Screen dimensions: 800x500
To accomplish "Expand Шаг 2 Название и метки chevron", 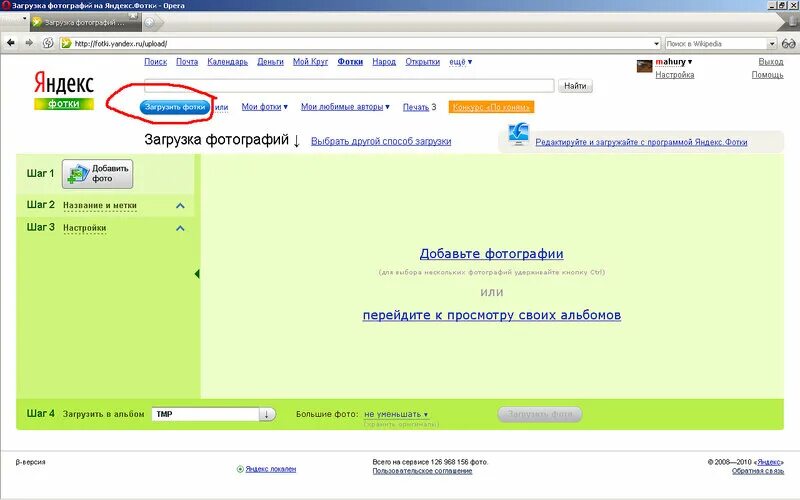I will pos(180,206).
